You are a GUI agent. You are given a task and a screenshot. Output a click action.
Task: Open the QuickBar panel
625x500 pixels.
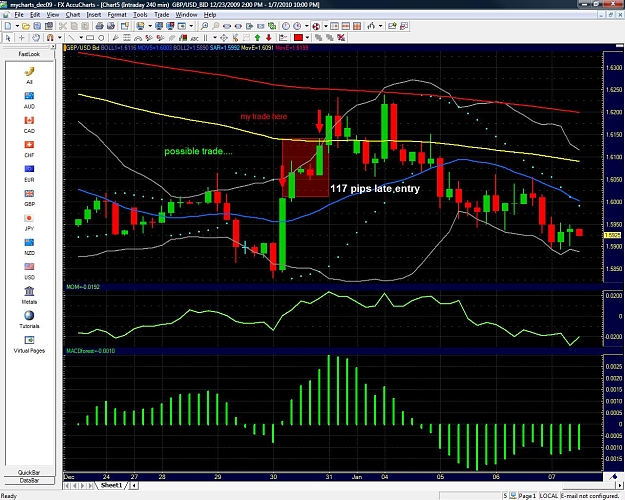point(29,472)
